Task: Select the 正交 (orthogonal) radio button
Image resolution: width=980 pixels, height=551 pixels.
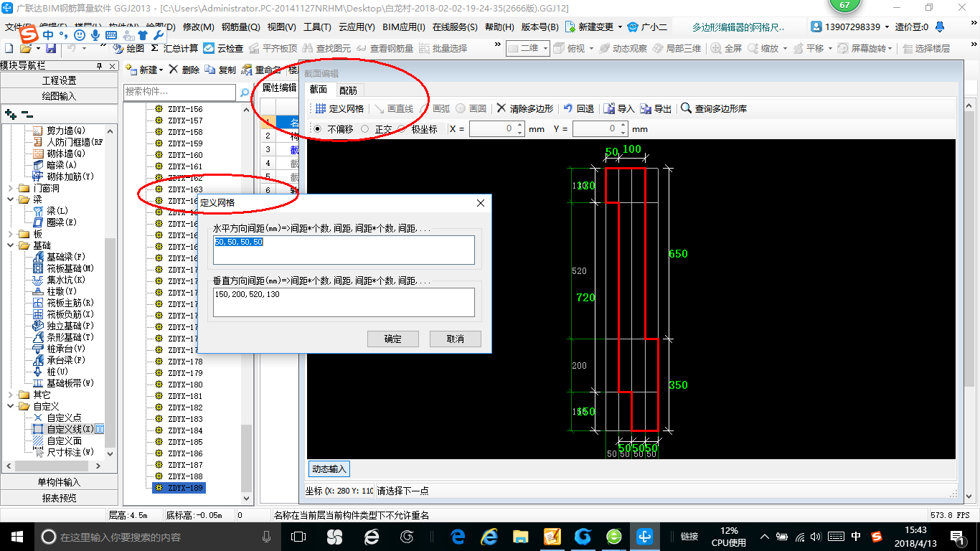Action: coord(365,129)
